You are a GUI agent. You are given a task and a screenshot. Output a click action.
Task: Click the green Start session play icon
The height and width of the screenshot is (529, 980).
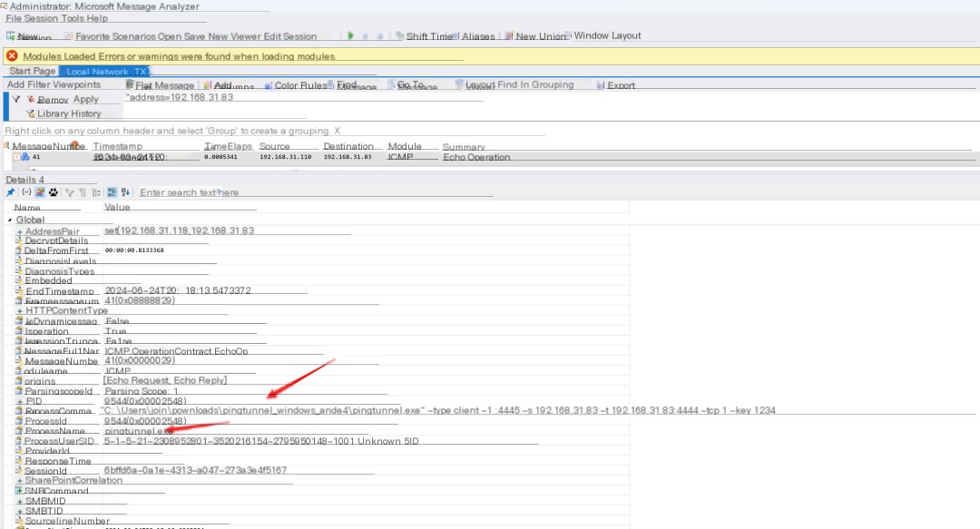point(350,36)
